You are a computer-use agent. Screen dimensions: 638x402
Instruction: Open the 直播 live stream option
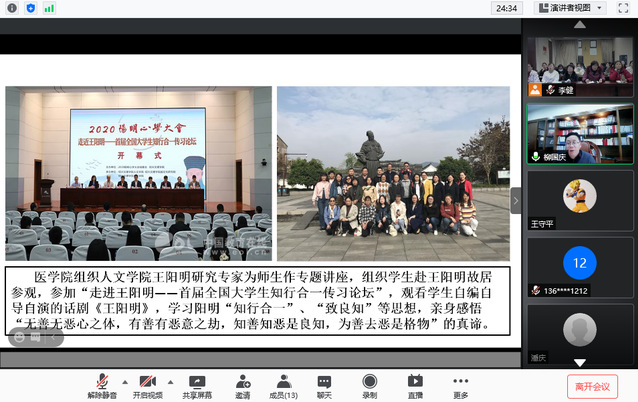[415, 386]
